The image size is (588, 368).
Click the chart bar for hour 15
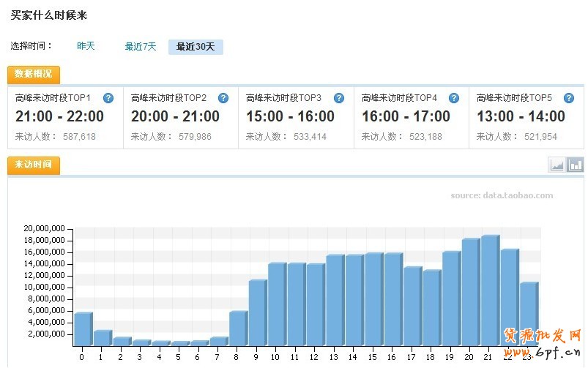[x=373, y=300]
